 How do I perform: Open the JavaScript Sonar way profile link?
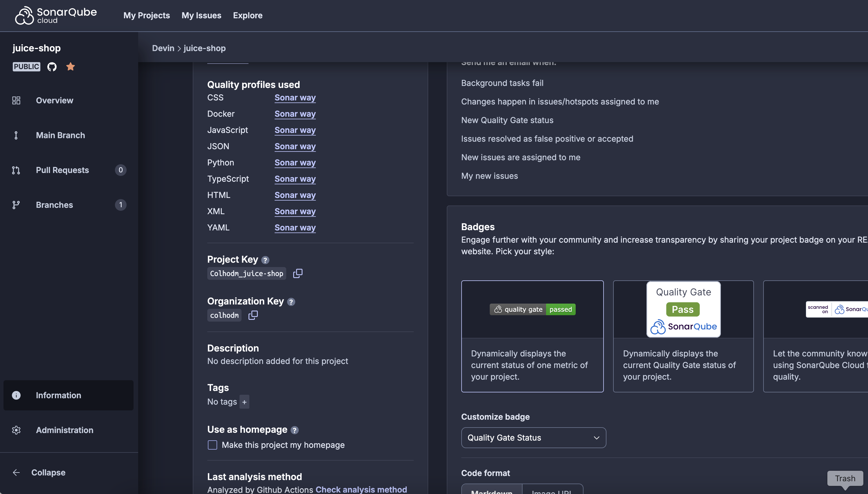point(295,130)
